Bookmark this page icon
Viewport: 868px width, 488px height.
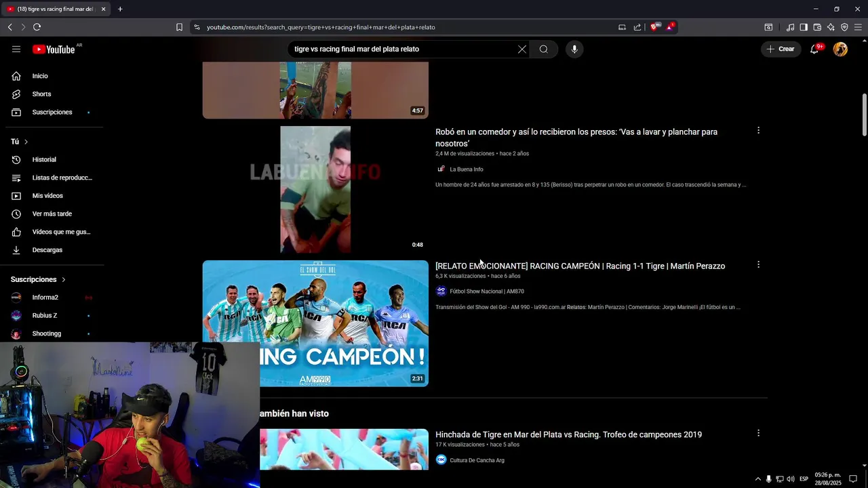[179, 27]
